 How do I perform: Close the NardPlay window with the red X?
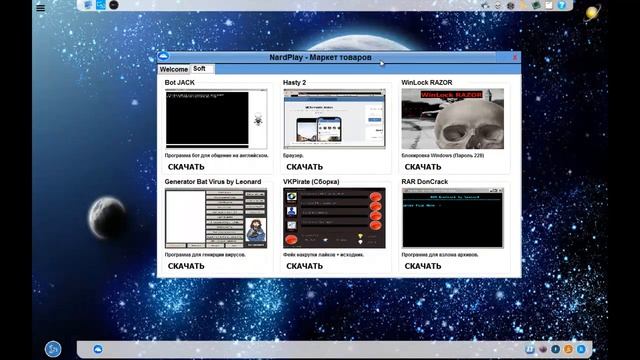click(515, 58)
